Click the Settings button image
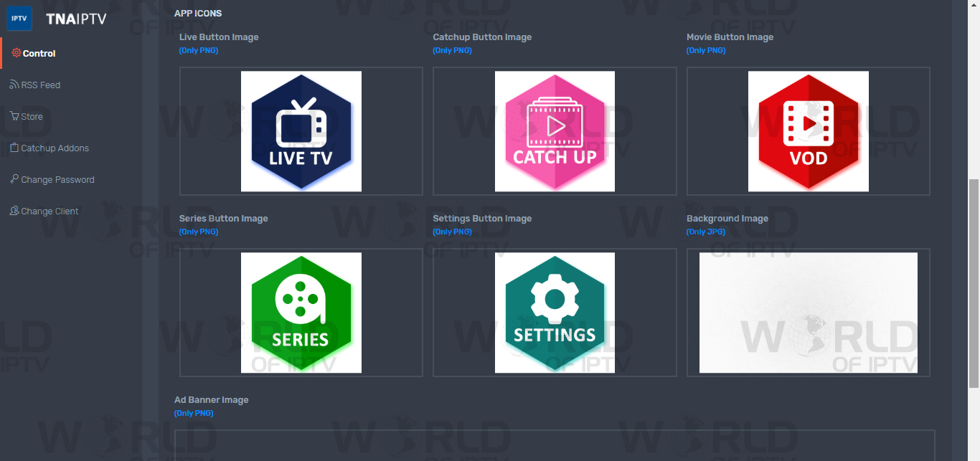The width and height of the screenshot is (980, 461). tap(555, 313)
